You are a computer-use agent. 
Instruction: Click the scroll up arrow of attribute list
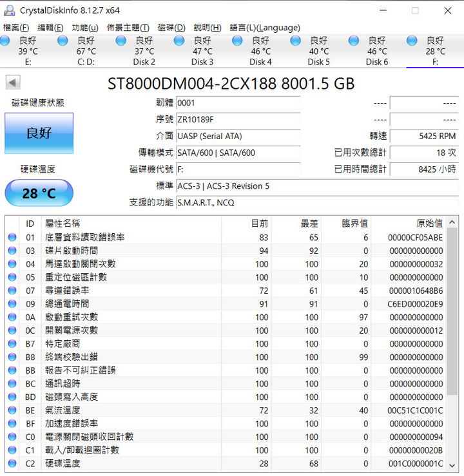pos(452,222)
